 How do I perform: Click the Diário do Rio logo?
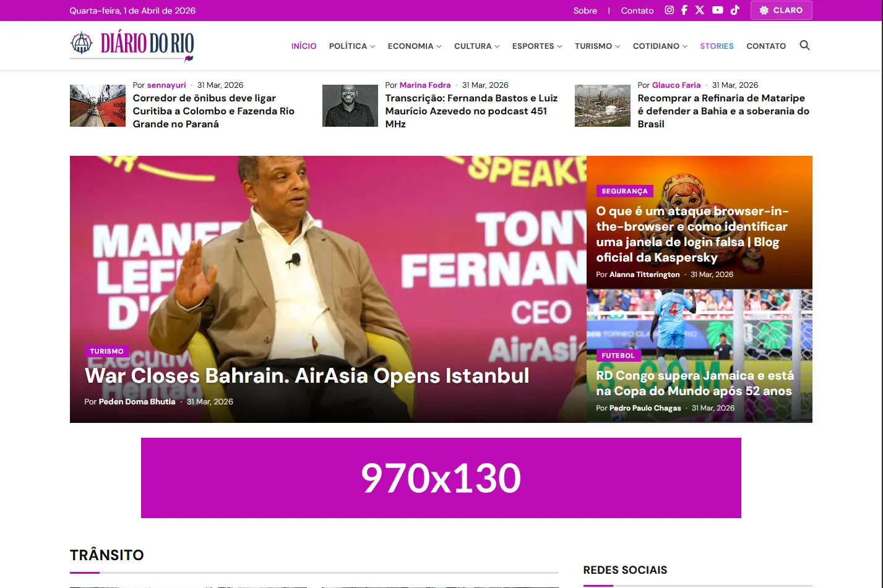pyautogui.click(x=132, y=46)
